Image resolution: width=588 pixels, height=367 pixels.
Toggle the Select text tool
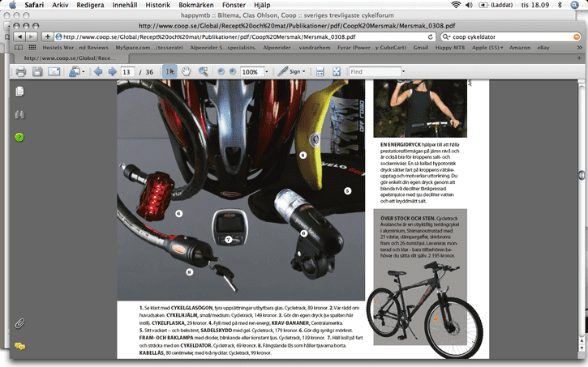coord(170,72)
